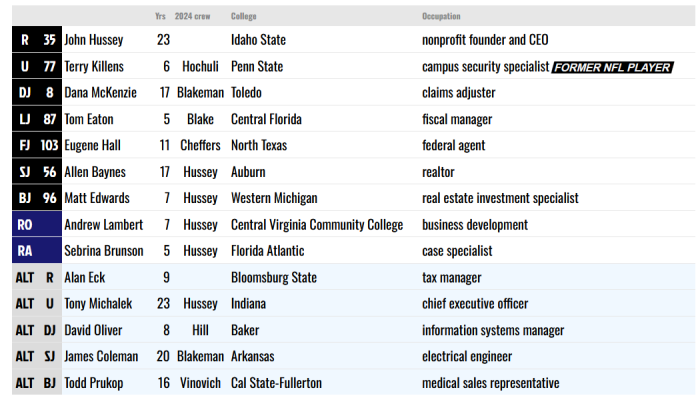This screenshot has height=398, width=700.
Task: Click Central Virginia Community College text
Action: click(x=317, y=224)
